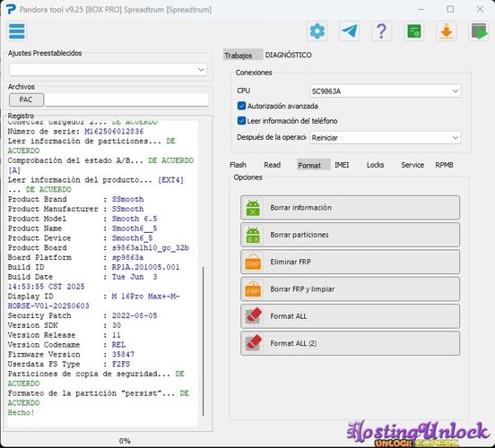Click the Registro log scrollbar
Image resolution: width=495 pixels, height=448 pixels.
pyautogui.click(x=203, y=341)
